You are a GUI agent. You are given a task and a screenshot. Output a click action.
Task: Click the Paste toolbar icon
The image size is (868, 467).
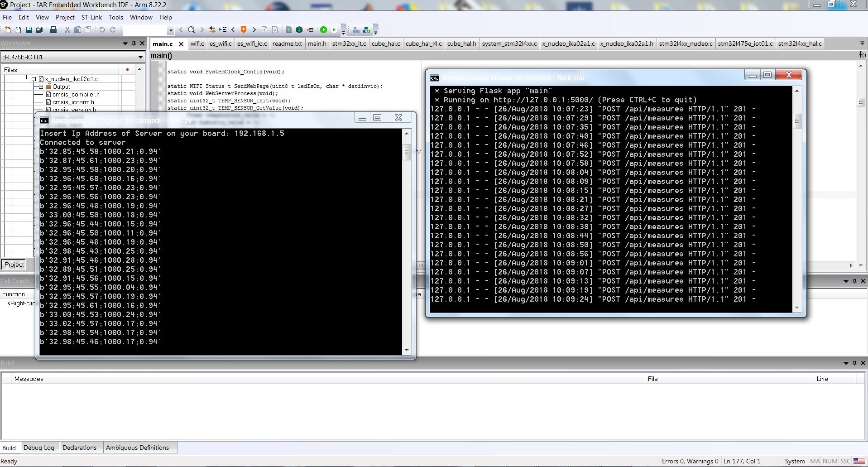click(87, 30)
